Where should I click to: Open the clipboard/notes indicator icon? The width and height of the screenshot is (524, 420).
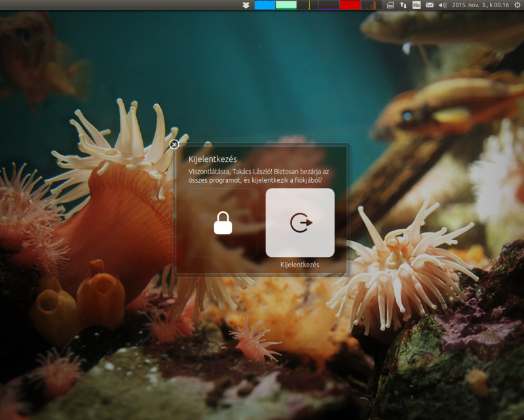click(390, 5)
